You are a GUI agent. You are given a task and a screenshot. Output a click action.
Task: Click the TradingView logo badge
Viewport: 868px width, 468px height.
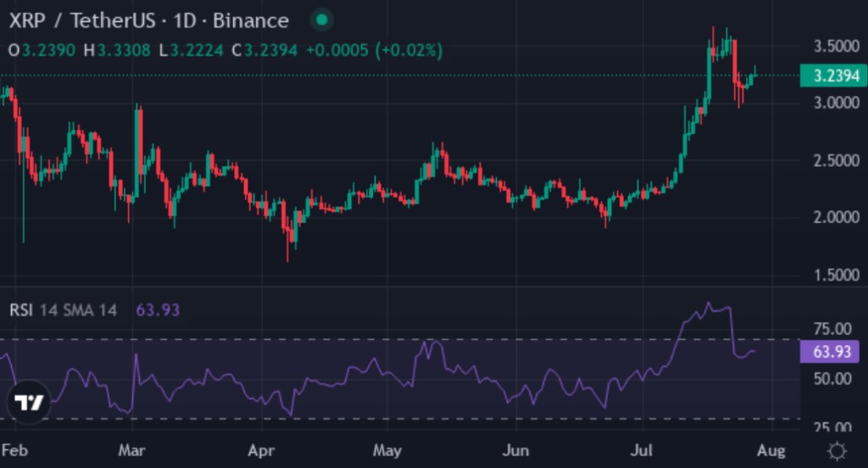(29, 402)
